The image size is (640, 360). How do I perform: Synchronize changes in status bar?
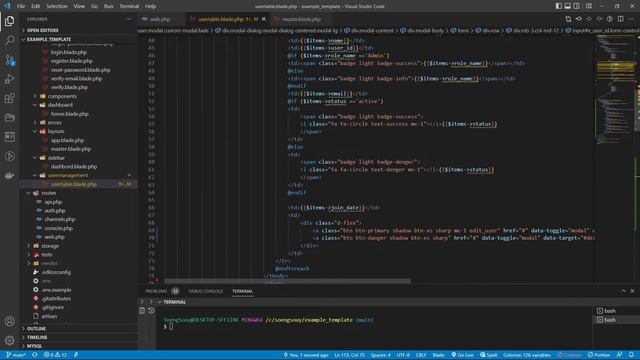35,355
